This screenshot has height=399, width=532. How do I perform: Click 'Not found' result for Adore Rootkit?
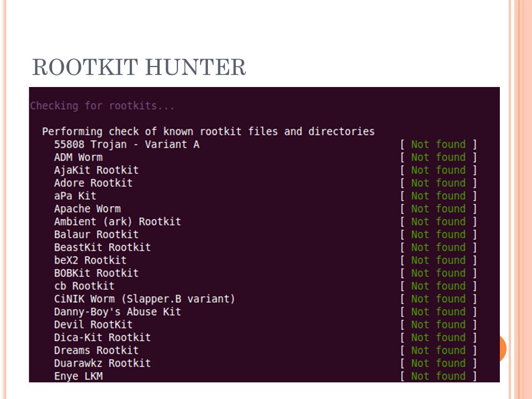click(438, 183)
